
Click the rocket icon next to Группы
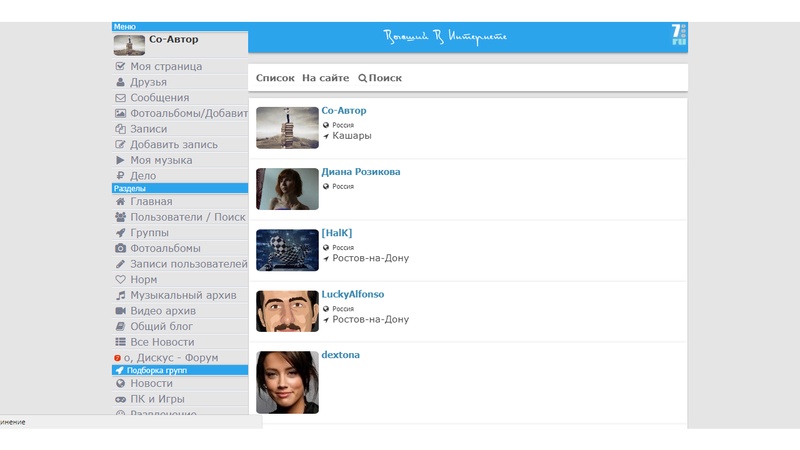[x=121, y=232]
